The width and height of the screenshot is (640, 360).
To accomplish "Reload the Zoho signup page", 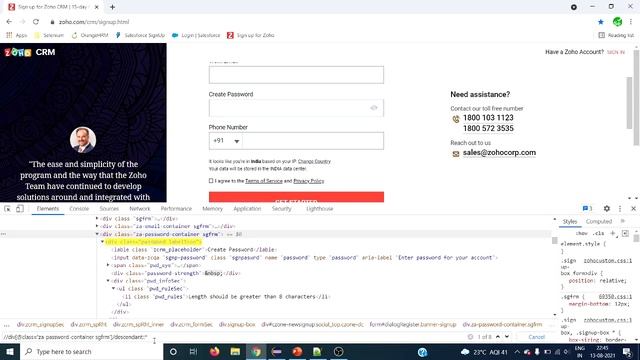I will 36,22.
